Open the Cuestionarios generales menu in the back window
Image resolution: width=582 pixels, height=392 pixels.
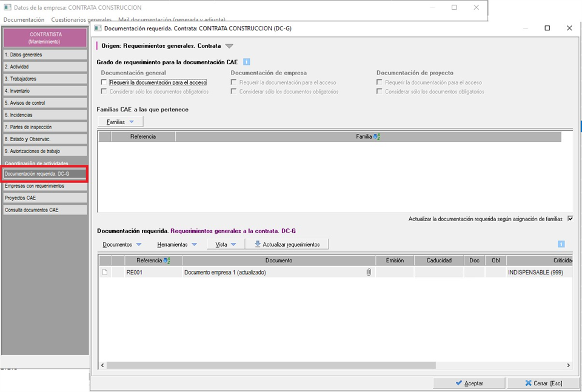tap(81, 19)
